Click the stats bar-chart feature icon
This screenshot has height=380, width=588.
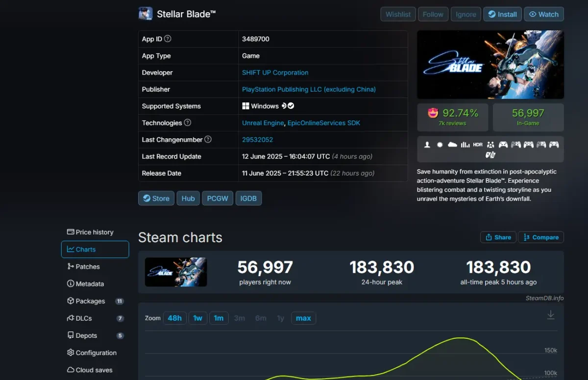[465, 144]
